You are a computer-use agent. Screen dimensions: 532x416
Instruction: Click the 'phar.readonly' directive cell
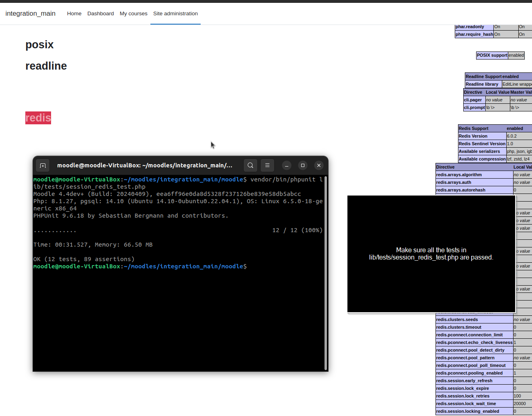tap(474, 27)
